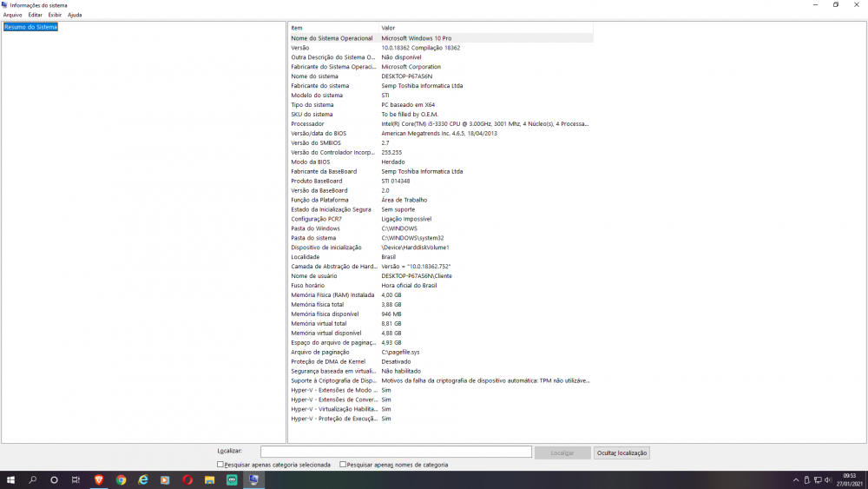The width and height of the screenshot is (868, 489).
Task: Select the Fabricante da BaseBoard row label
Action: coord(324,172)
